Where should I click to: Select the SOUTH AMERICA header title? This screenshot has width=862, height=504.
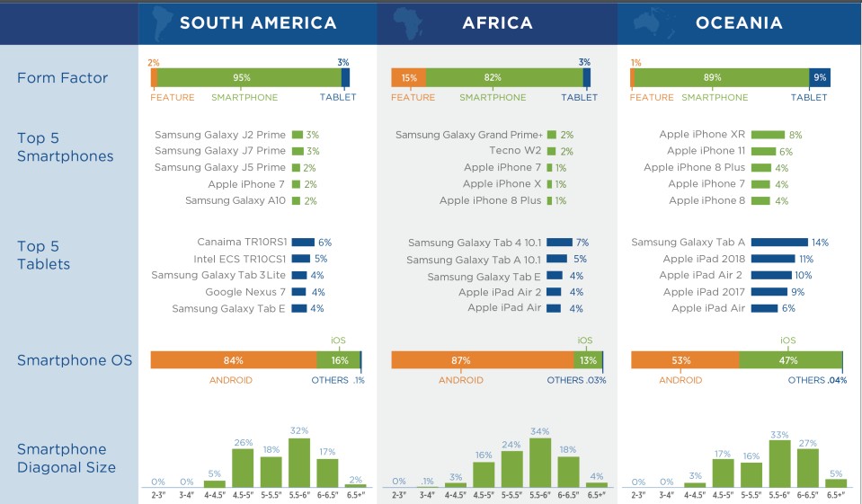tap(258, 22)
